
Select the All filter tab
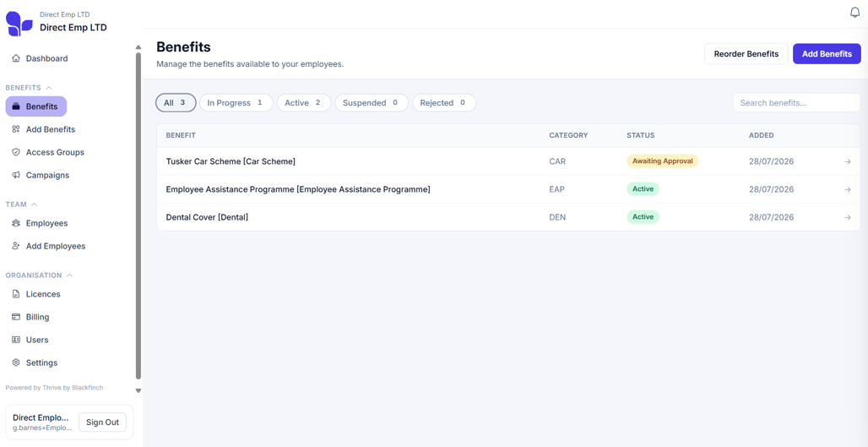[176, 103]
